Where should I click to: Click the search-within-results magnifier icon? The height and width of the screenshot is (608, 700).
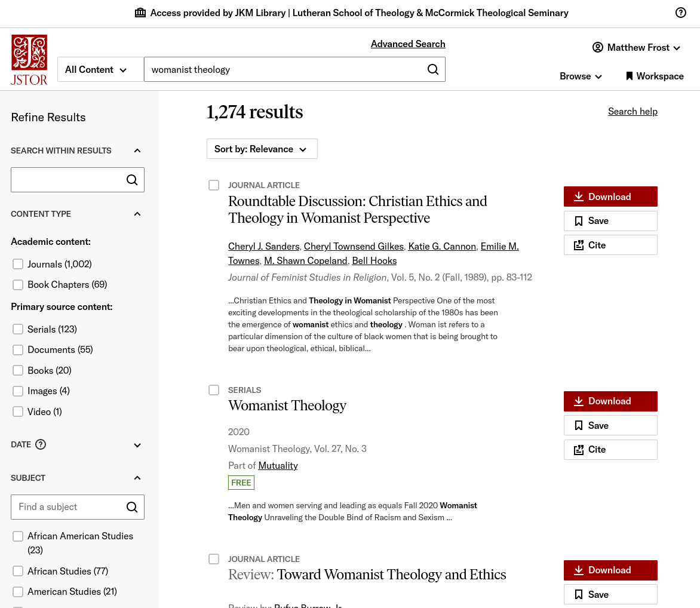tap(131, 179)
